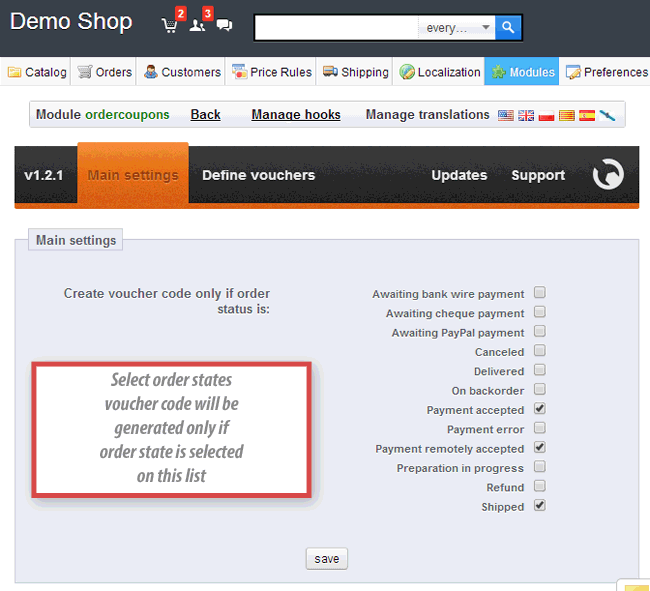
Task: Click the tools icon after the flags
Action: (x=607, y=115)
